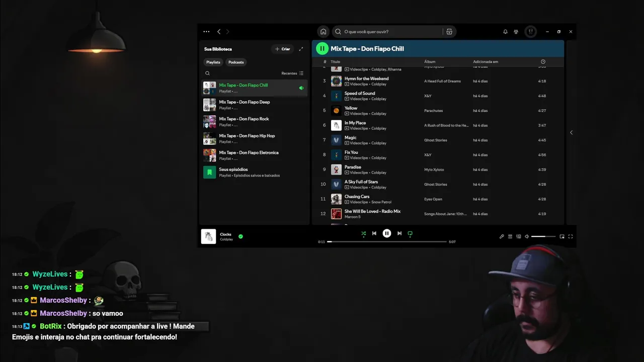Open the Mix Tape - Don Fiapo Hip Hop playlist
The height and width of the screenshot is (362, 644).
pyautogui.click(x=255, y=138)
